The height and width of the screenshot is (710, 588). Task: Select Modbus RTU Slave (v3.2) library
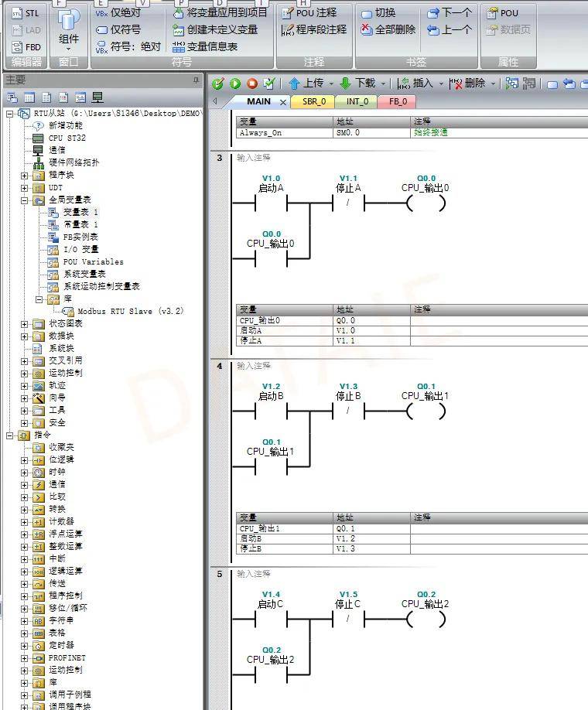[x=131, y=311]
